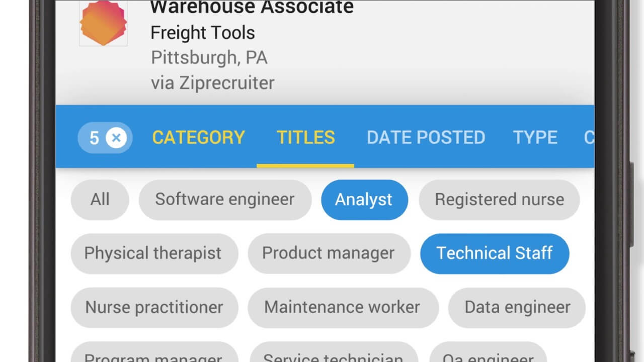
Task: Clear the 5 active filters
Action: pos(116,137)
